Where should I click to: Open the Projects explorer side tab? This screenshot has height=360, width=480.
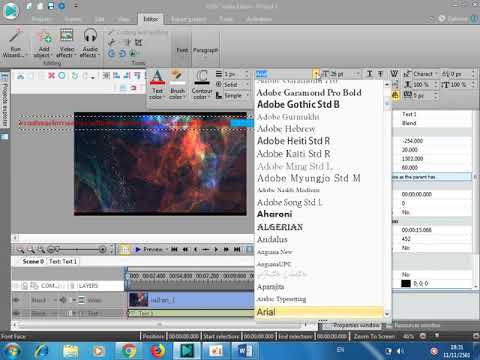pyautogui.click(x=5, y=100)
